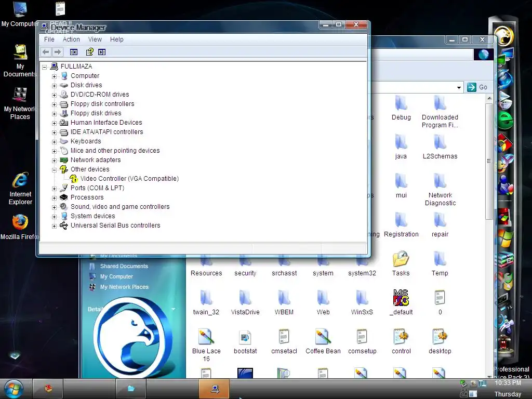Expand the Network adapters node
532x399 pixels.
click(x=54, y=161)
